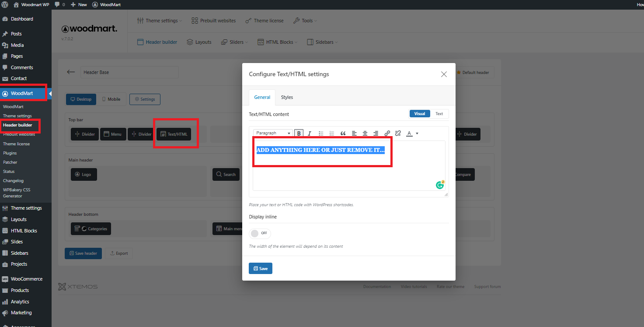
Task: Open Prebuilt websites in the top navigation
Action: click(214, 21)
